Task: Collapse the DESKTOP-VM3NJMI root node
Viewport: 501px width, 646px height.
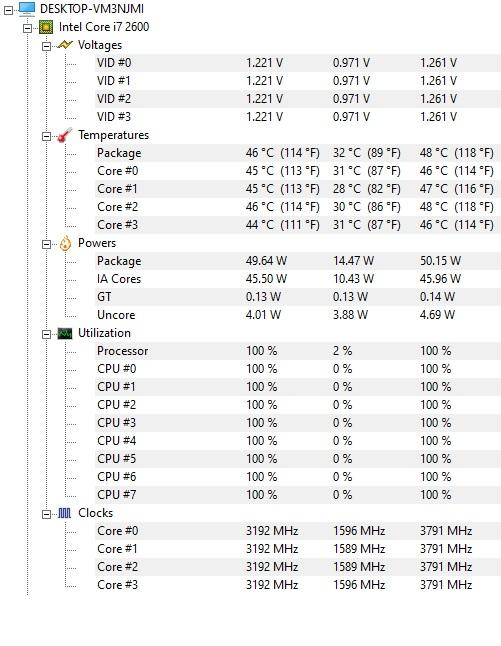Action: click(x=8, y=10)
